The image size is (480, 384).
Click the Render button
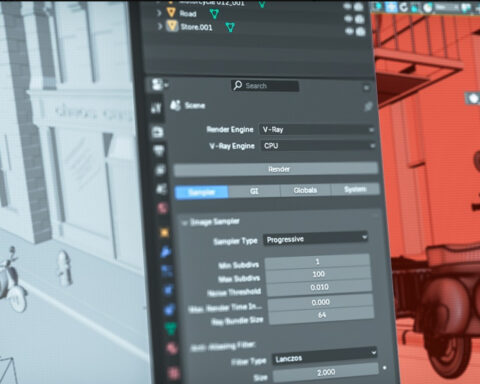pos(276,169)
